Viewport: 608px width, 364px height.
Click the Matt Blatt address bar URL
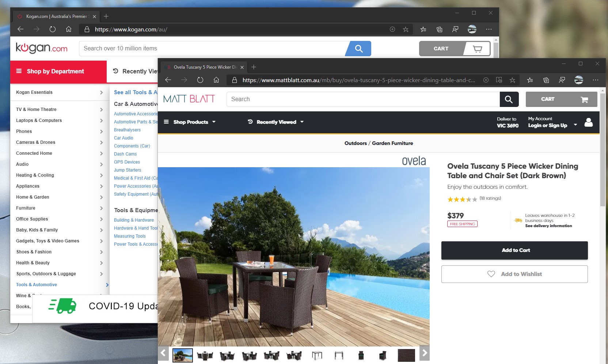[359, 80]
